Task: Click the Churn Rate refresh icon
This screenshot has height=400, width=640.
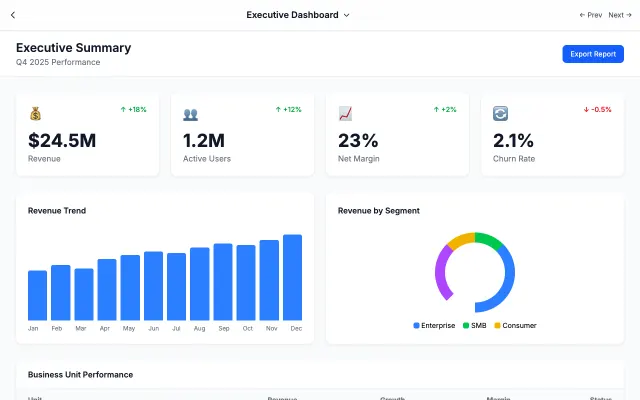Action: click(x=500, y=113)
